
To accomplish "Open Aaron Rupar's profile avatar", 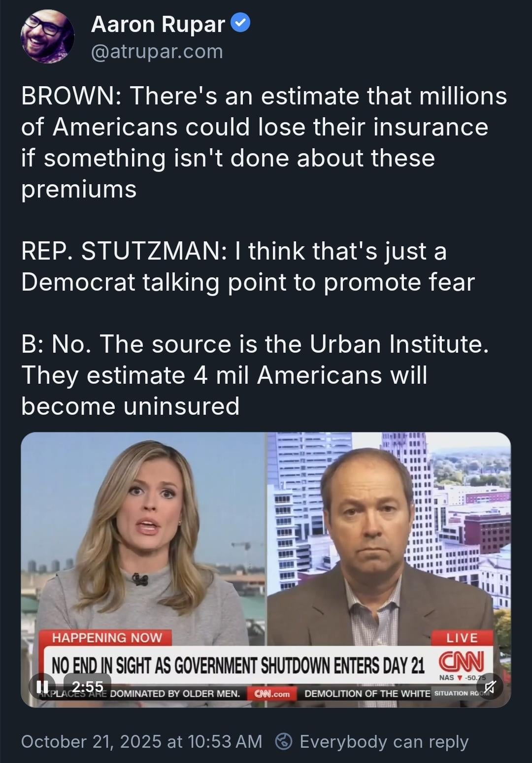I will pos(47,37).
